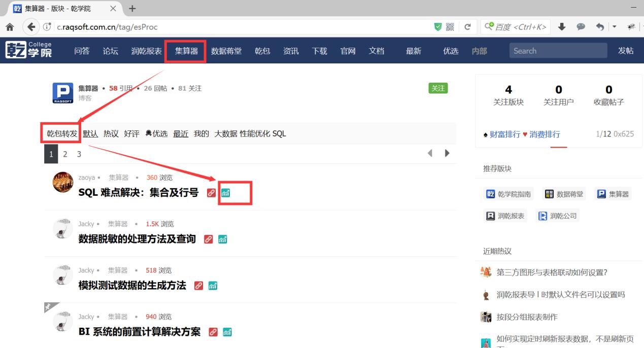The height and width of the screenshot is (348, 644).
Task: Open post BI 系统的前置计算解决方案
Action: click(x=140, y=332)
